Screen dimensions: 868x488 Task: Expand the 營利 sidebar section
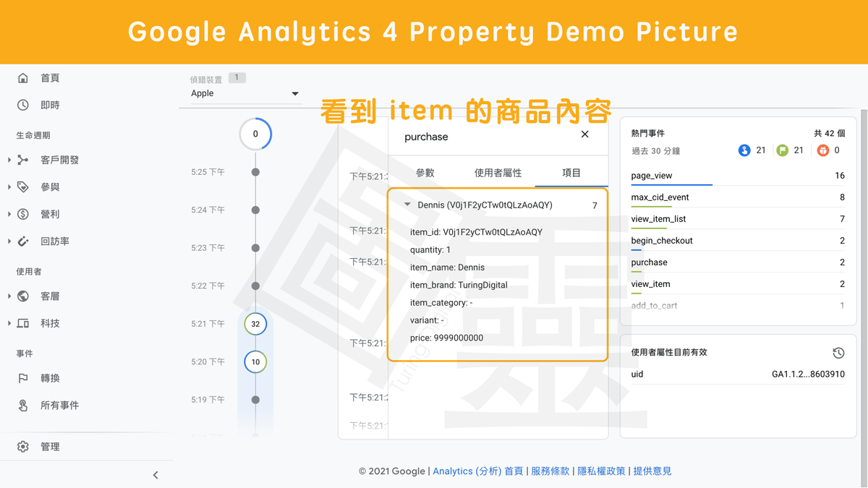click(9, 214)
